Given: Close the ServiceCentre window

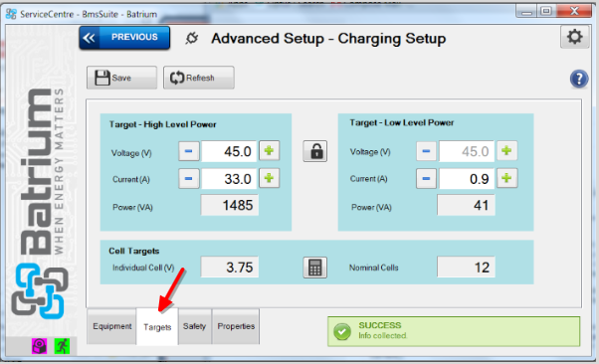Looking at the screenshot, I should coord(574,12).
